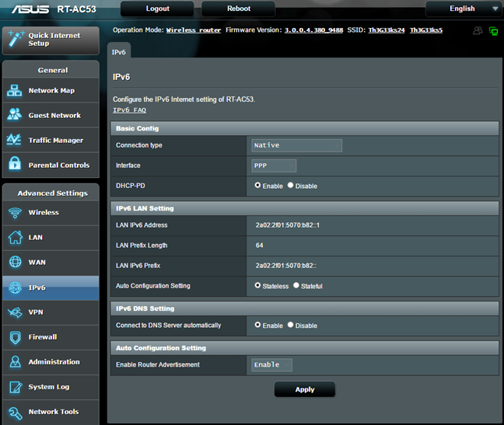Open Parental Controls menu item
The width and height of the screenshot is (504, 425).
click(x=51, y=165)
